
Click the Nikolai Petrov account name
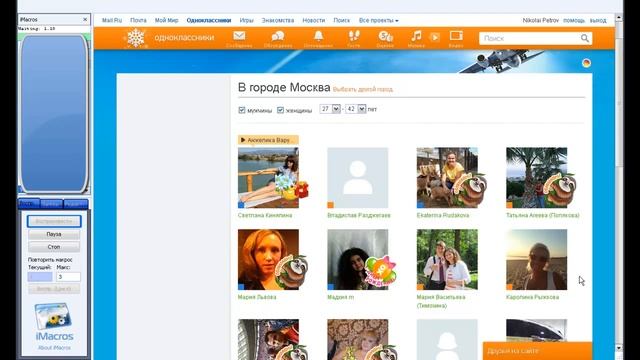click(540, 20)
